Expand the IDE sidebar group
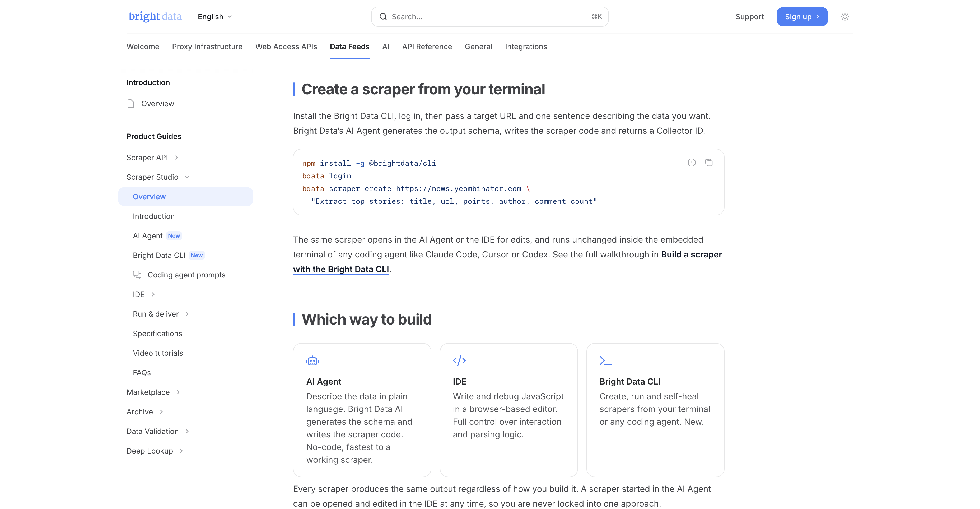 click(x=153, y=294)
